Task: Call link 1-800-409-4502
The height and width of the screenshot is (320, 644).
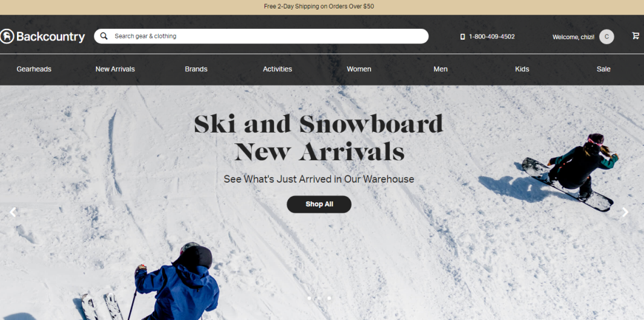Action: pyautogui.click(x=492, y=37)
